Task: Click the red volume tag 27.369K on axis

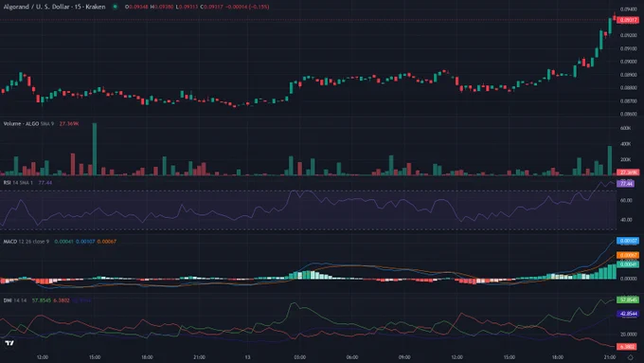Action: point(628,172)
